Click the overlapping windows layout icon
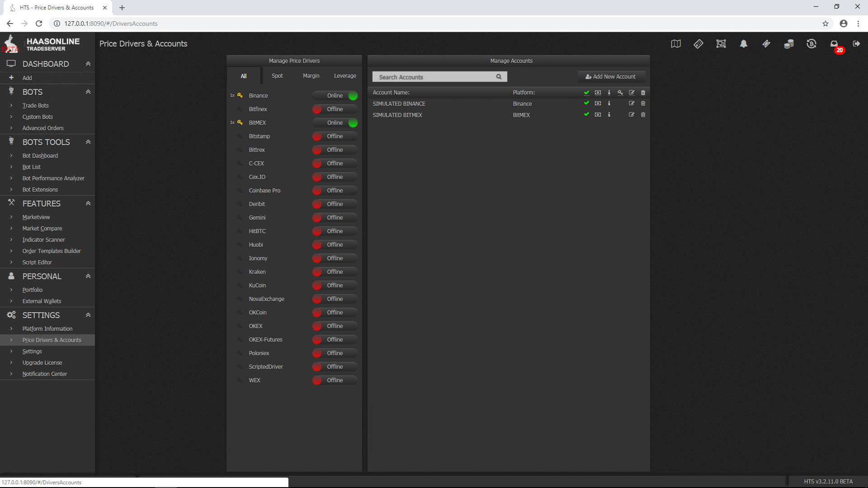Screen dimensions: 868x488 pyautogui.click(x=721, y=44)
